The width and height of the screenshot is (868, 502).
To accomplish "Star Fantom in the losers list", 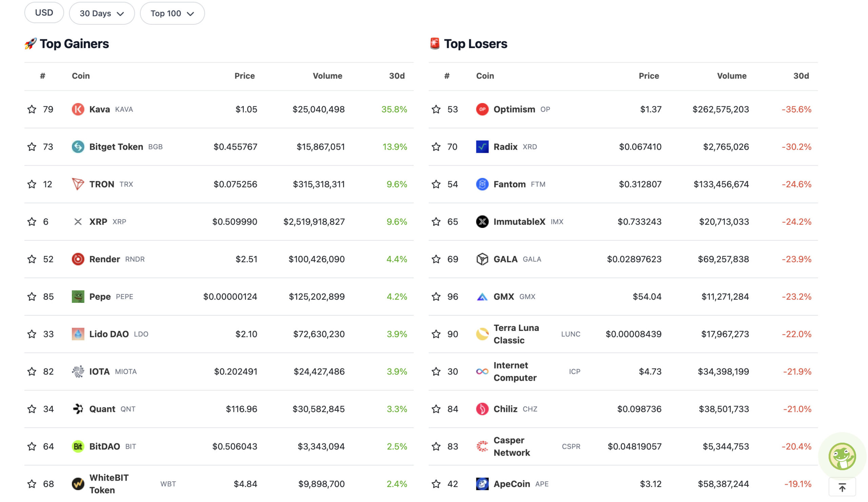I will [436, 184].
